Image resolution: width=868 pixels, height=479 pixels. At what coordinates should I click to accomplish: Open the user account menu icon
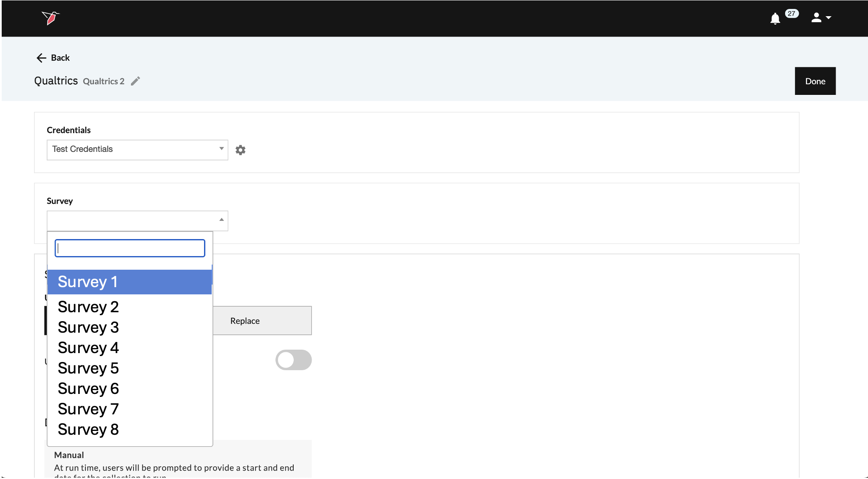[x=816, y=18]
